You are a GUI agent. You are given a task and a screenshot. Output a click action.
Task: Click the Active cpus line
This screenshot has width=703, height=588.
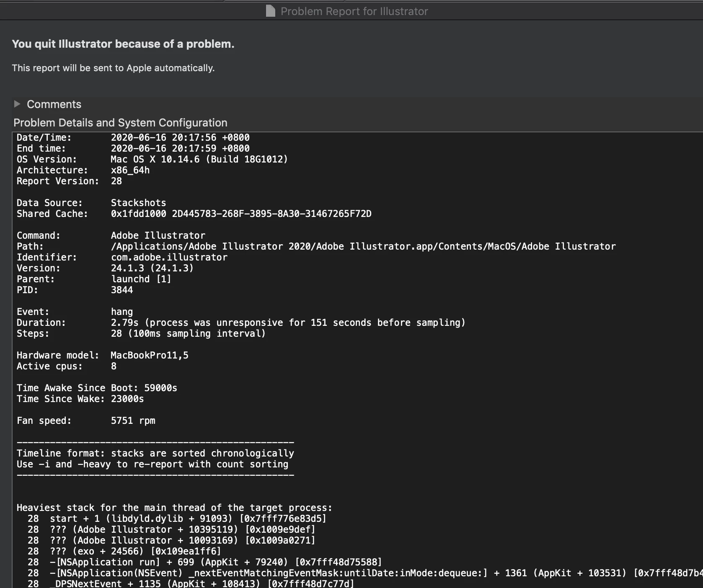(67, 366)
